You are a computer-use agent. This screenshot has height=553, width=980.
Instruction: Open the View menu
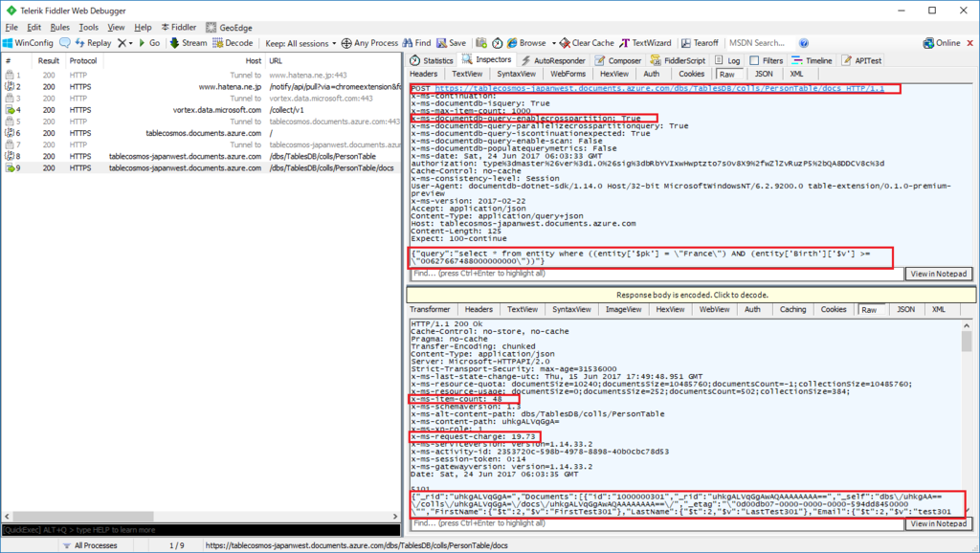(116, 28)
